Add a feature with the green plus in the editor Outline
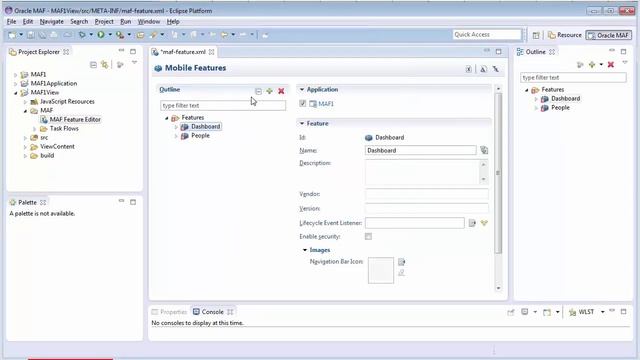This screenshot has height=360, width=640. [x=269, y=91]
